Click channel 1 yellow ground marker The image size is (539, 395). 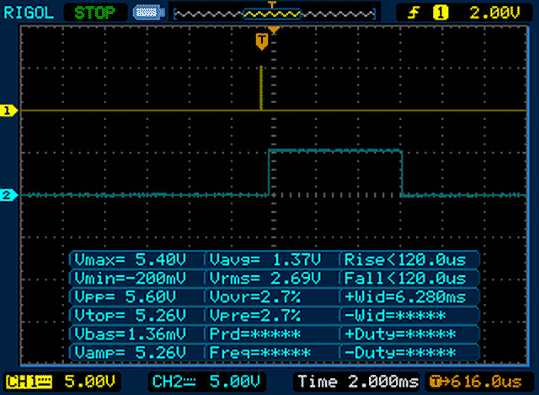click(8, 111)
